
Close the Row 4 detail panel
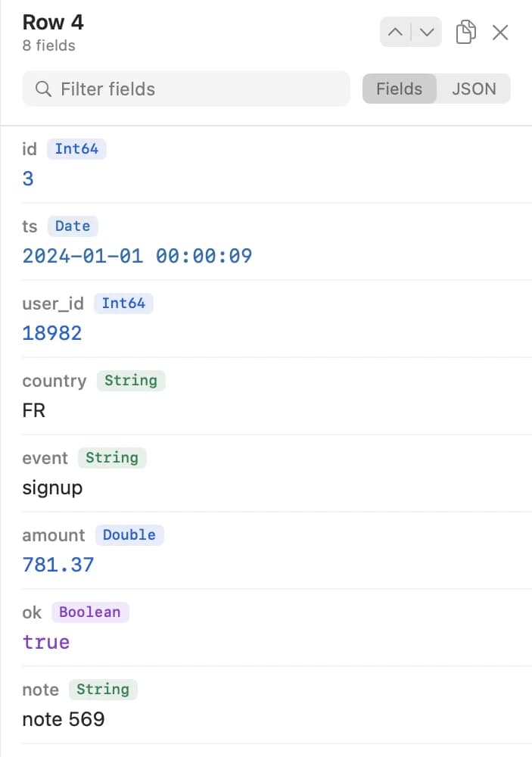point(500,33)
